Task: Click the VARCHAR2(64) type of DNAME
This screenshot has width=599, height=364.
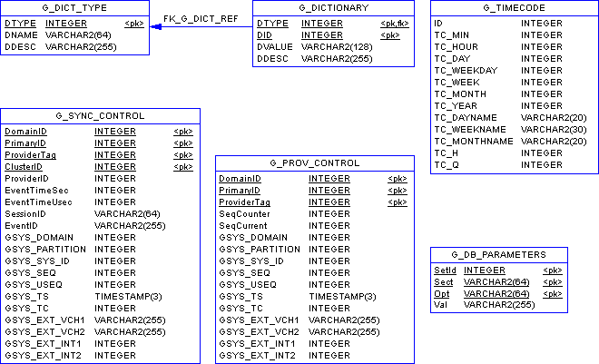Action: pos(78,35)
